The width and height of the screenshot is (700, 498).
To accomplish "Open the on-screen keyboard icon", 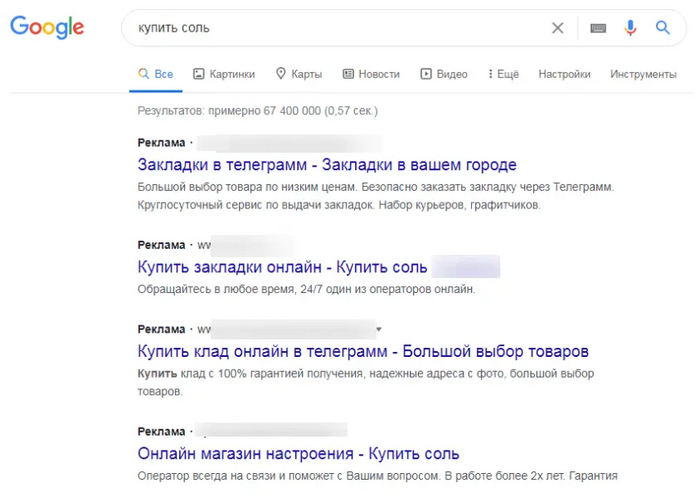I will click(x=598, y=28).
